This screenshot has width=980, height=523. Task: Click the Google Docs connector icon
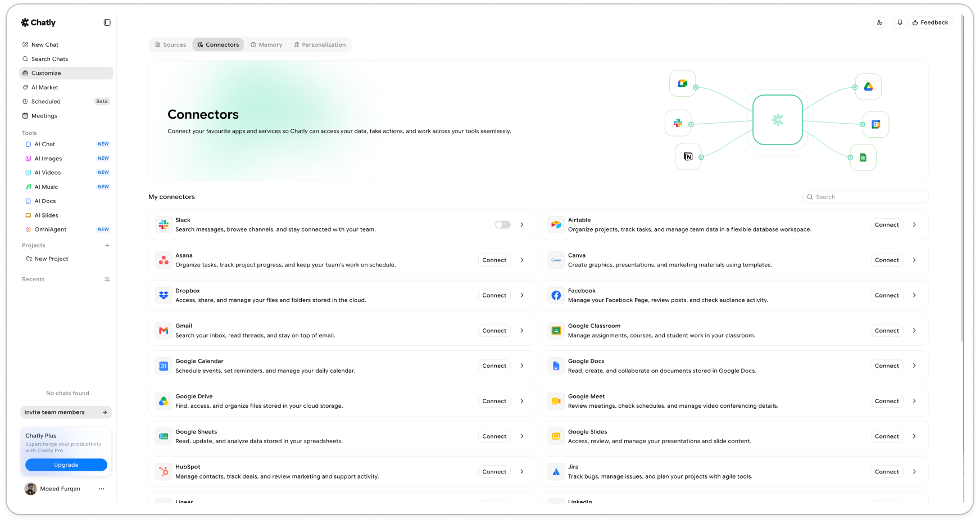click(556, 366)
